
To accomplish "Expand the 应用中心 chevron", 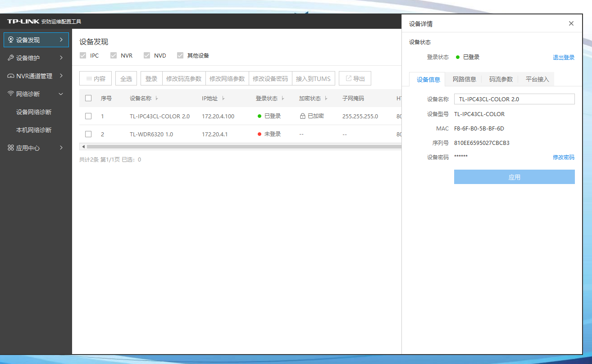I will (61, 148).
